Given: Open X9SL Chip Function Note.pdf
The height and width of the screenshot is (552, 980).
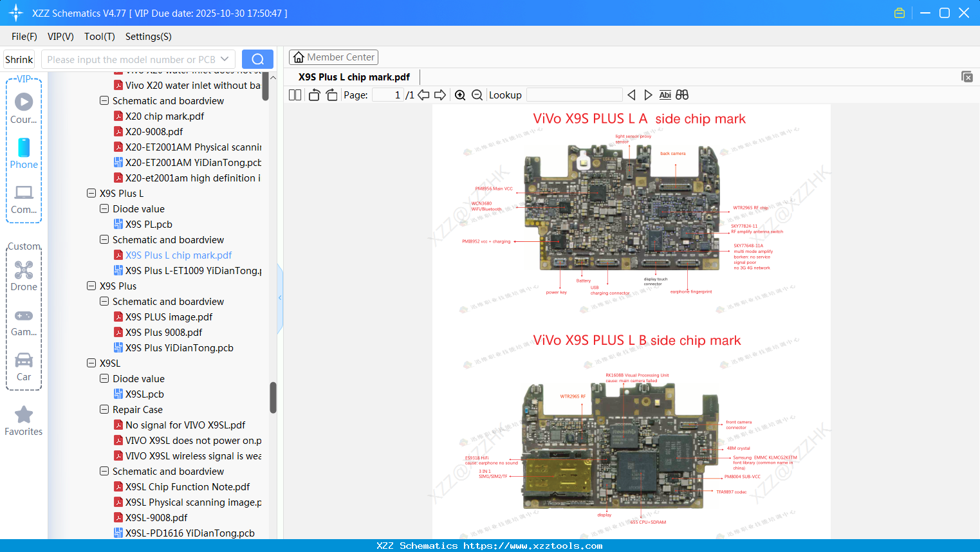Looking at the screenshot, I should pyautogui.click(x=187, y=487).
